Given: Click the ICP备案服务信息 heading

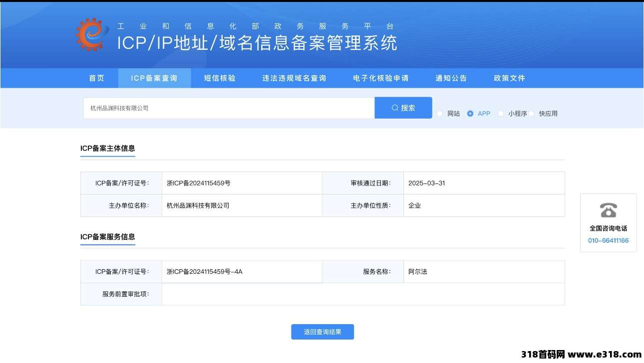Looking at the screenshot, I should 108,236.
